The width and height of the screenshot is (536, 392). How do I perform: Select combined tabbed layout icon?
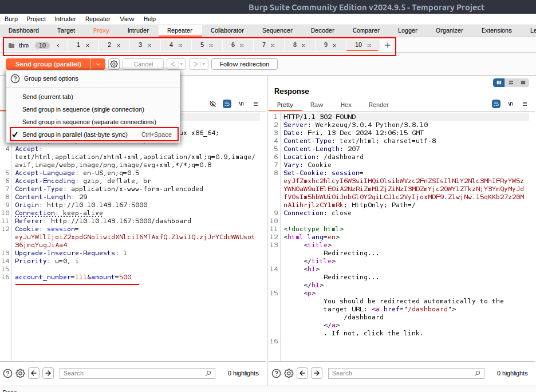[x=523, y=82]
